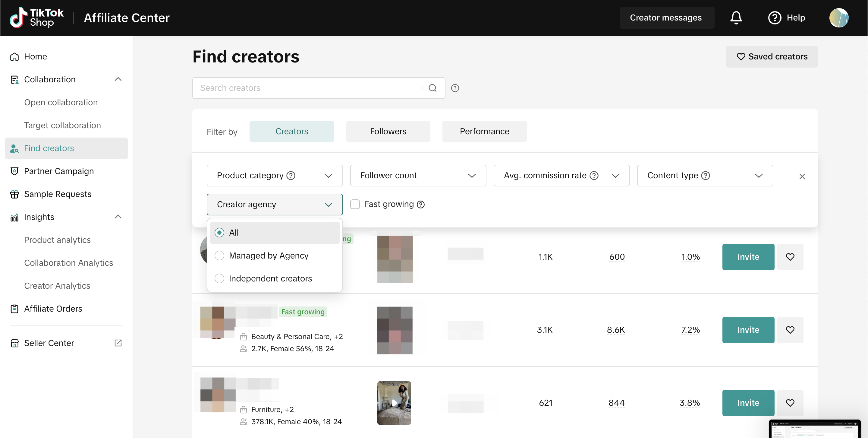
Task: Open the Follower count dropdown
Action: click(x=418, y=175)
